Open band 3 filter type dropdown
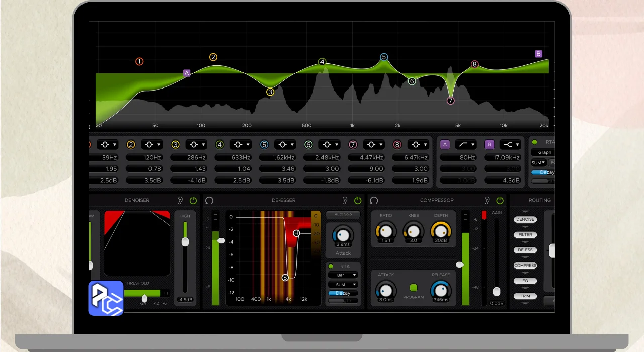Screen dimensions: 644x352 click(196, 145)
